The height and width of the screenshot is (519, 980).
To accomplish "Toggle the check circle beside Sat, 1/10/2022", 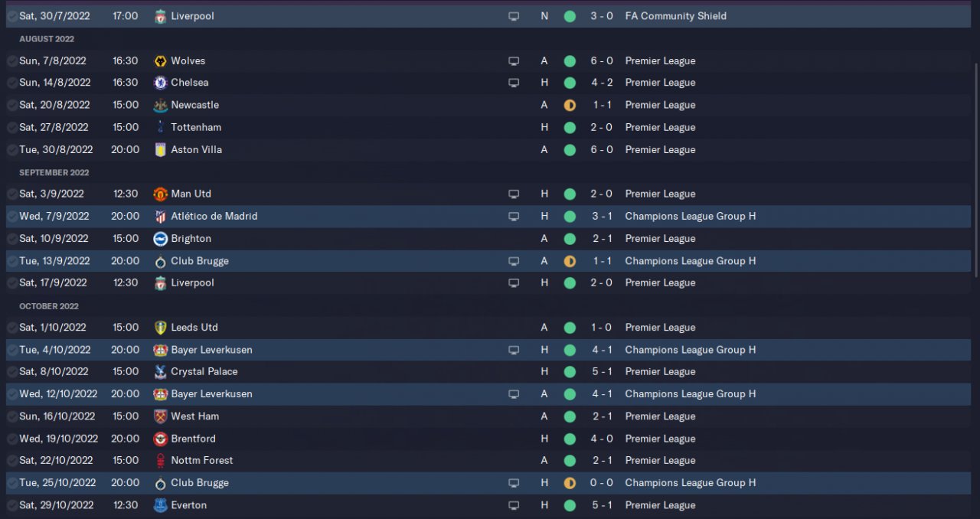I will (12, 328).
